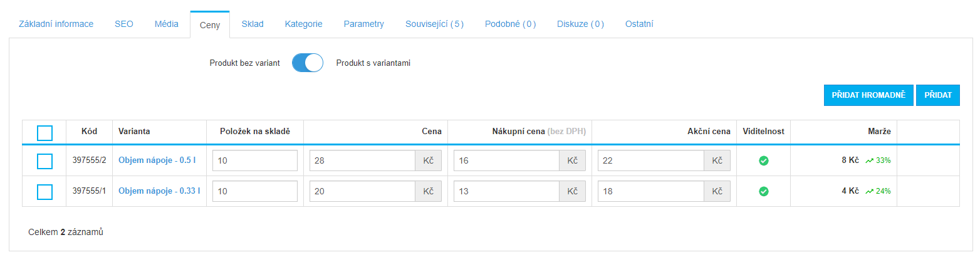Click the PŘIDAT button

pos(938,95)
